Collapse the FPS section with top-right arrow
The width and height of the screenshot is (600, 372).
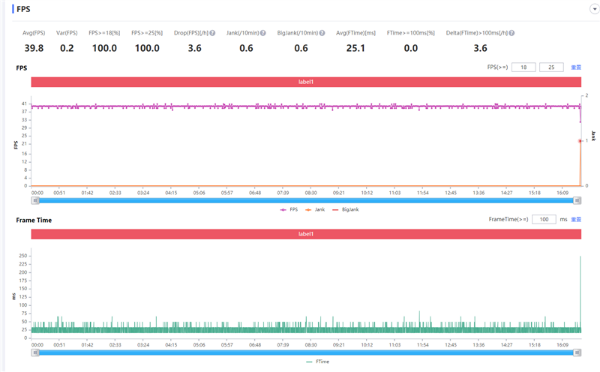594,9
